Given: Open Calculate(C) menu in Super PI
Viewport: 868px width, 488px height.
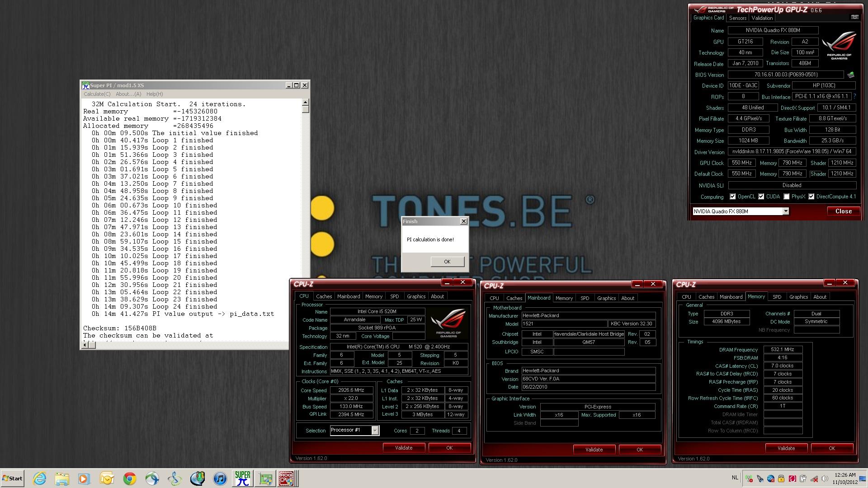Looking at the screenshot, I should (x=97, y=94).
